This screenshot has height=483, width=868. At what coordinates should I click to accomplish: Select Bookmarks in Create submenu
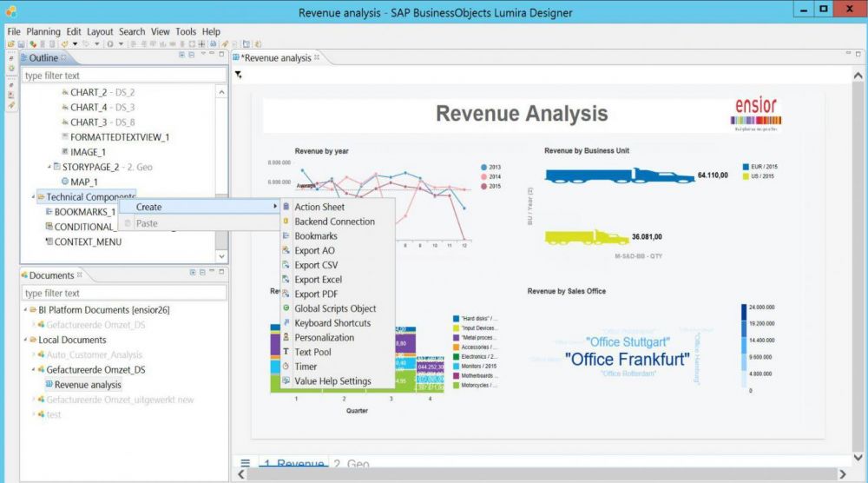(x=339, y=236)
